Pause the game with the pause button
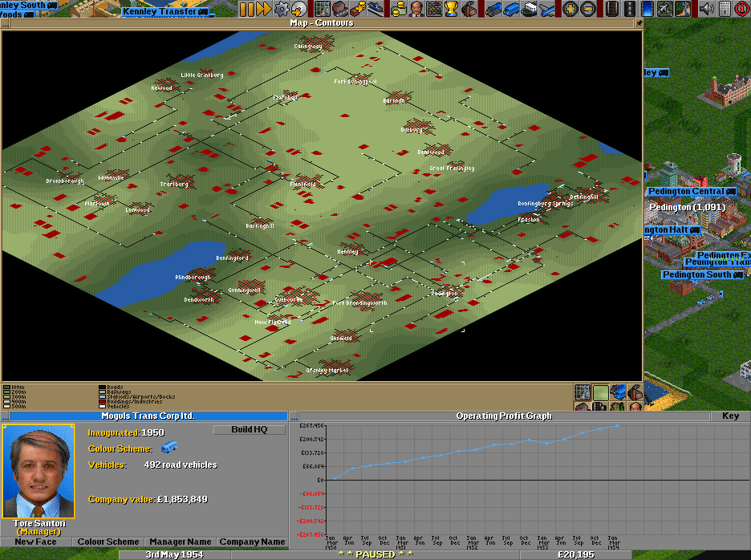 (246, 9)
